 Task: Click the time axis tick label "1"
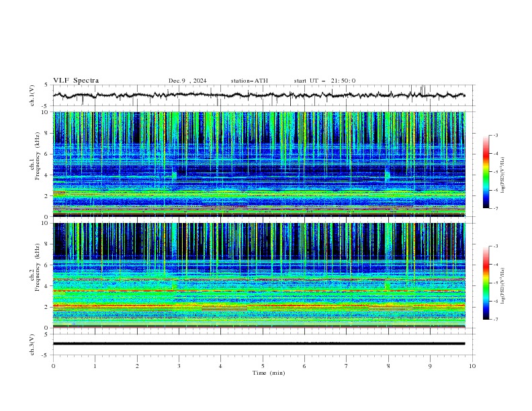click(x=95, y=366)
